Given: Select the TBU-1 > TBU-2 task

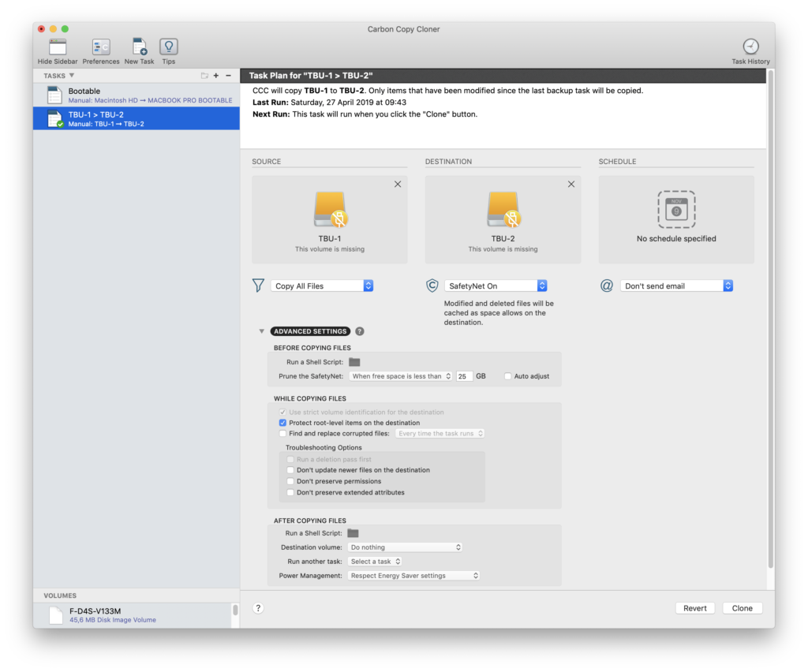Looking at the screenshot, I should pos(137,118).
